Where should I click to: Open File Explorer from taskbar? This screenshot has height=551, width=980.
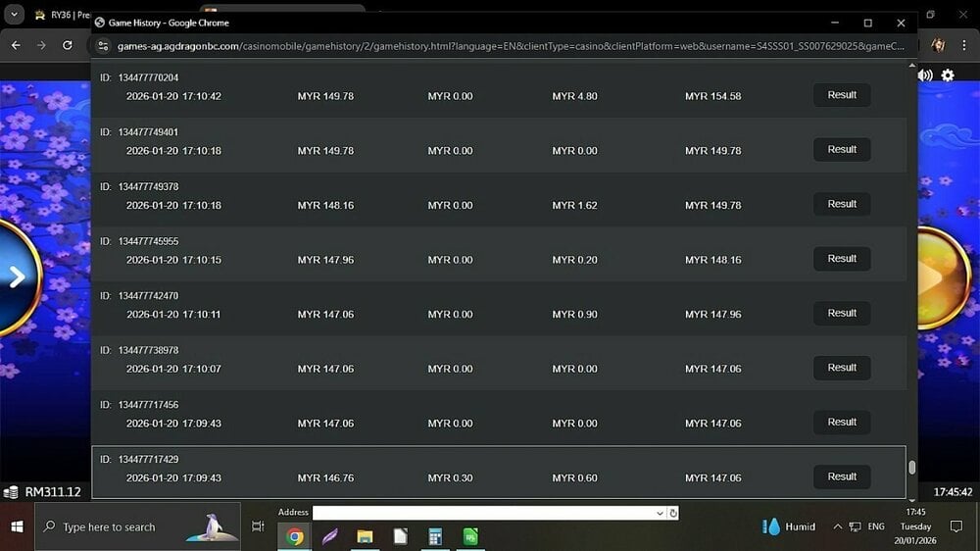point(365,536)
